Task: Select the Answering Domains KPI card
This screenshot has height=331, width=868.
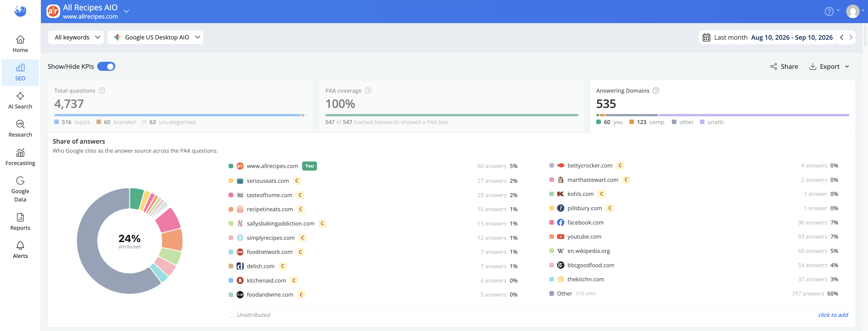Action: coord(722,106)
